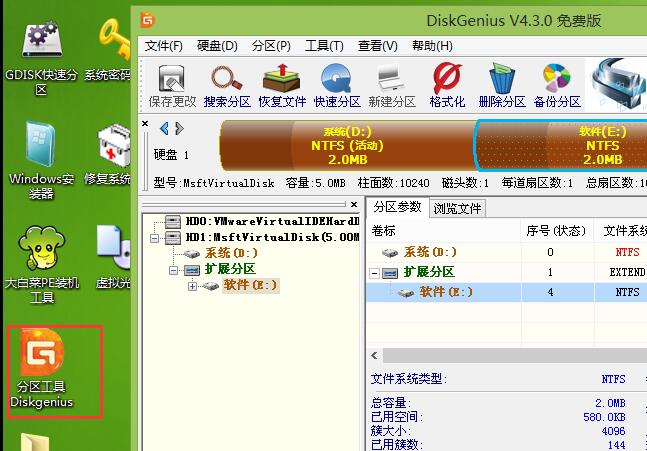Click the 每道扇区数:1 text
Viewport: 647px width, 451px height.
[537, 183]
